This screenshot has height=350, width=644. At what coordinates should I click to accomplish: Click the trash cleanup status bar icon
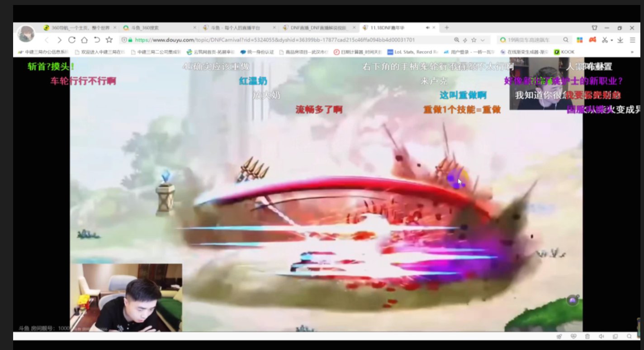click(x=587, y=336)
